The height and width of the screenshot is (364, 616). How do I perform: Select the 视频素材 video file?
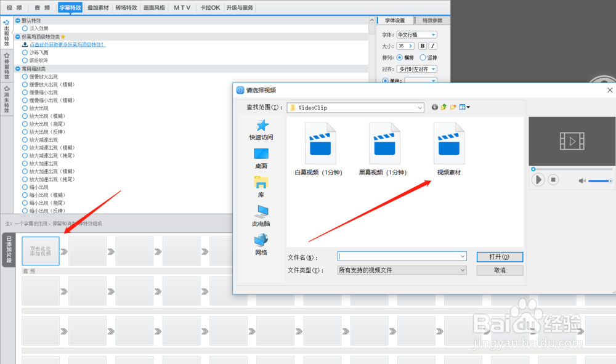pos(449,149)
